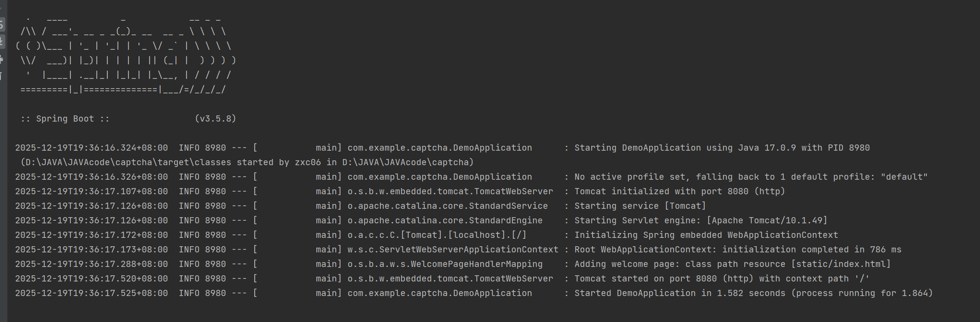The width and height of the screenshot is (980, 322).
Task: Click the up arrow icon at gutter top
Action: point(1,7)
